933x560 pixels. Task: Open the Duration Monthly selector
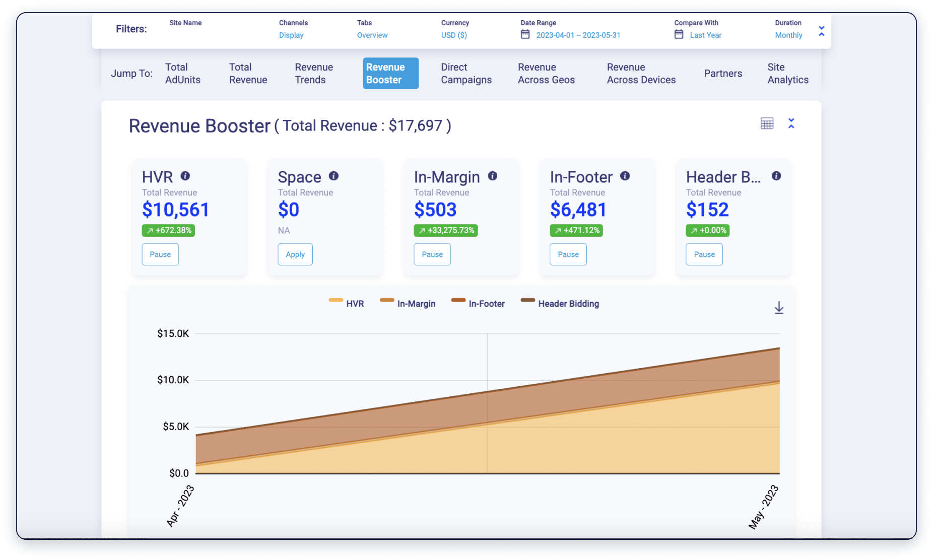tap(788, 35)
